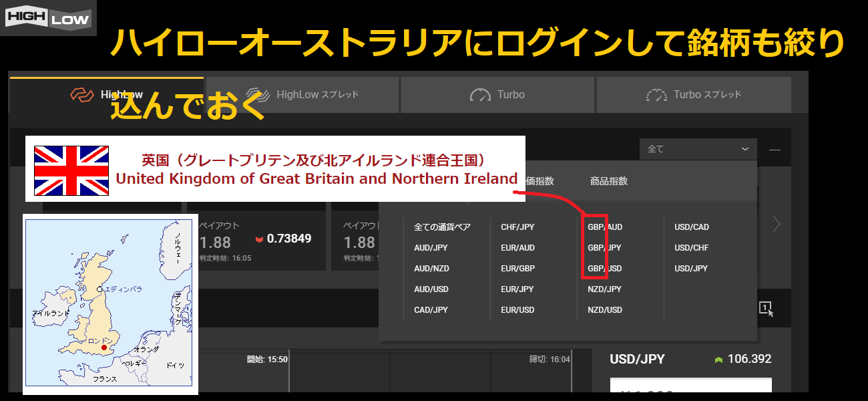Open the 全て asset filter dropdown
The width and height of the screenshot is (868, 401).
tap(698, 149)
